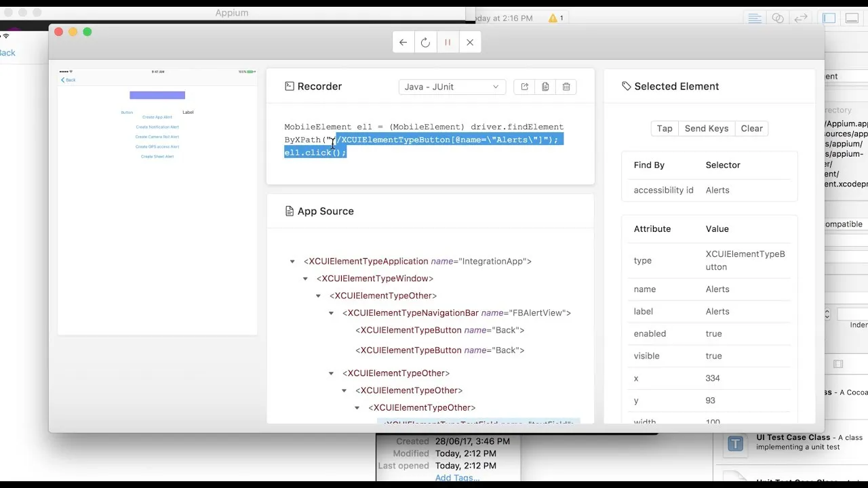The height and width of the screenshot is (488, 868).
Task: Refresh the app source and screenshot
Action: [x=425, y=42]
